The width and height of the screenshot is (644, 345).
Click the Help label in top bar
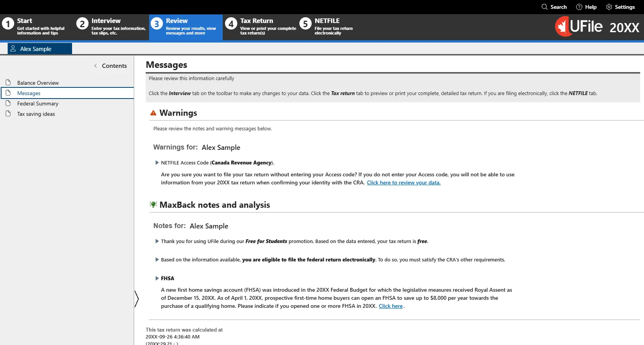click(x=591, y=7)
